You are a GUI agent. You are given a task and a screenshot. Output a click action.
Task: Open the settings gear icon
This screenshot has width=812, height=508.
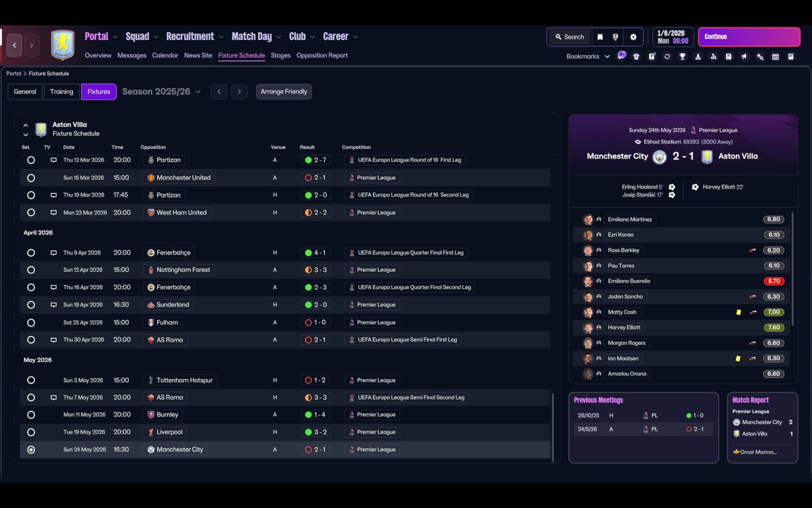(x=633, y=37)
